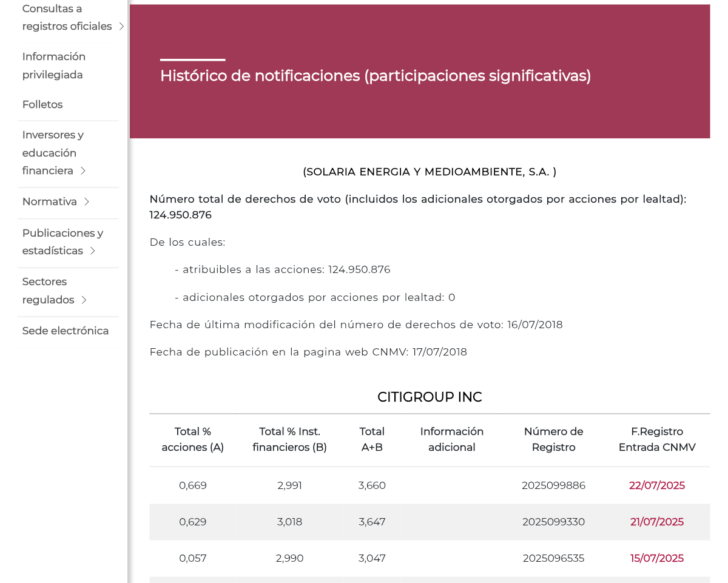Expand the Normativa chevron
This screenshot has width=728, height=583.
87,201
